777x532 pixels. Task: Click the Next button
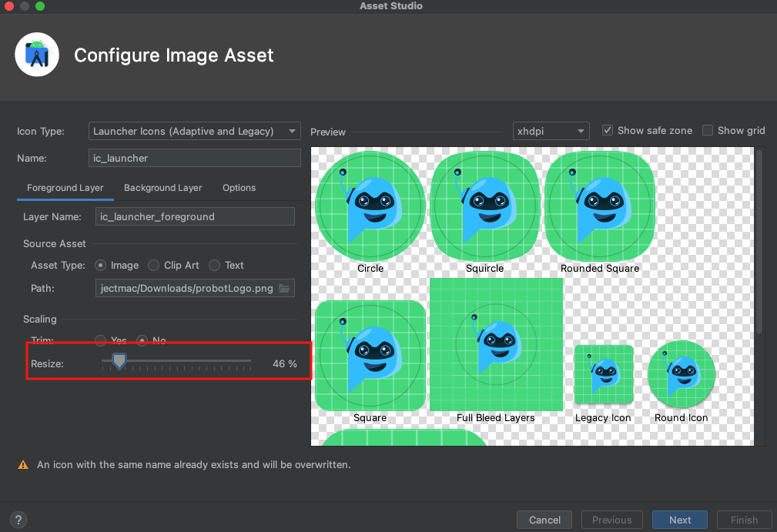[680, 520]
